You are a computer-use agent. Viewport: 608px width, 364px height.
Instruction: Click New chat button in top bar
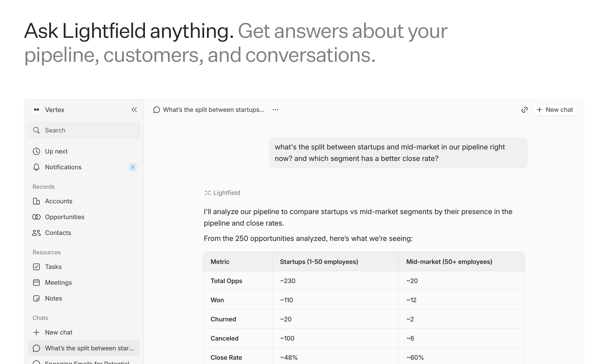pos(555,110)
